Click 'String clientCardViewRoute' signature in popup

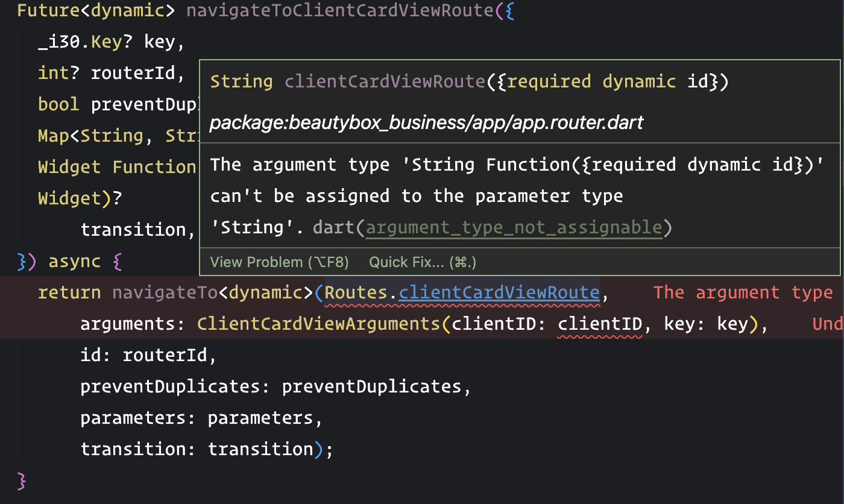[x=347, y=82]
